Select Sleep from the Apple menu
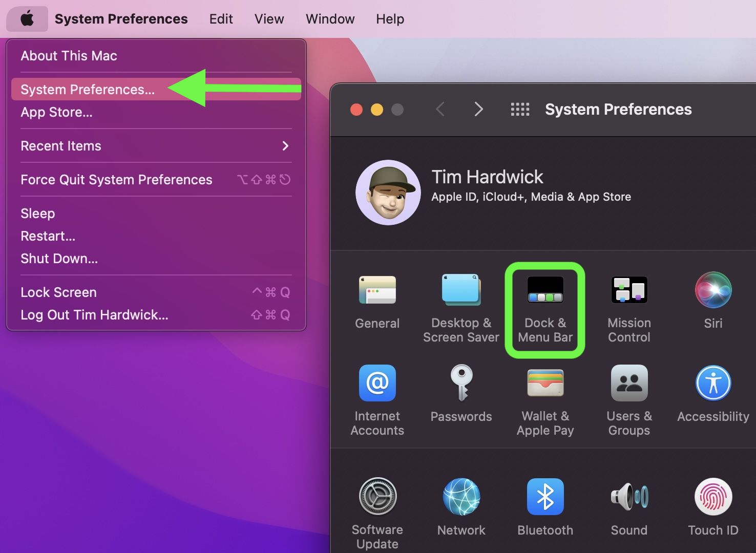The image size is (756, 553). pyautogui.click(x=156, y=214)
